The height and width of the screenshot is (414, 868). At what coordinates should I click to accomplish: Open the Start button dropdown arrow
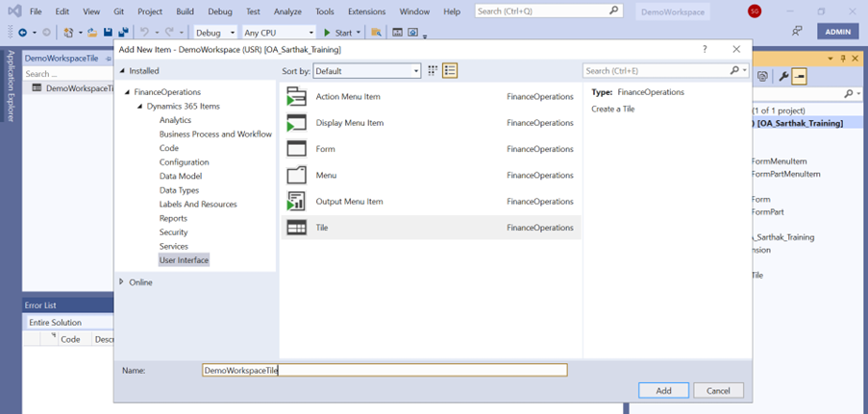click(359, 33)
